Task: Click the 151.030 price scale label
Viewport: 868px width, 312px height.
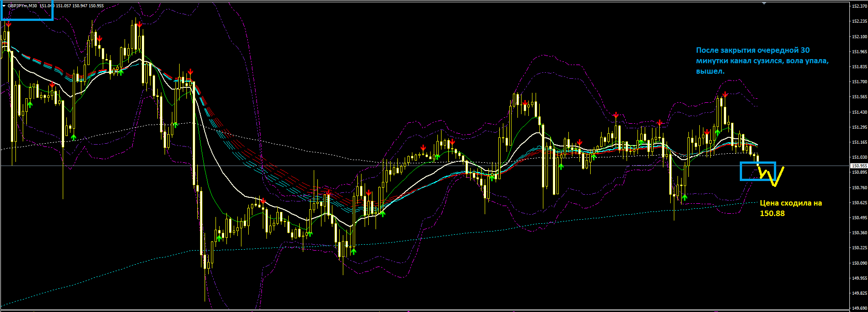Action: (859, 157)
